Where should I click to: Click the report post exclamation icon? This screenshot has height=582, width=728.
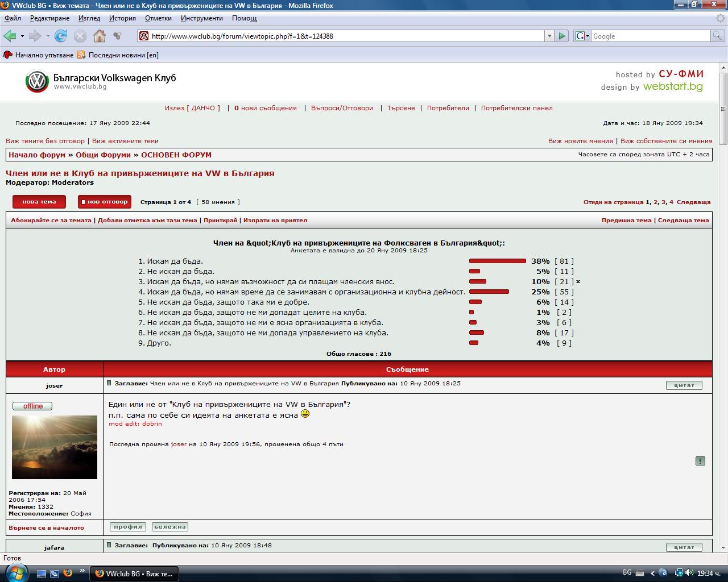click(x=700, y=461)
